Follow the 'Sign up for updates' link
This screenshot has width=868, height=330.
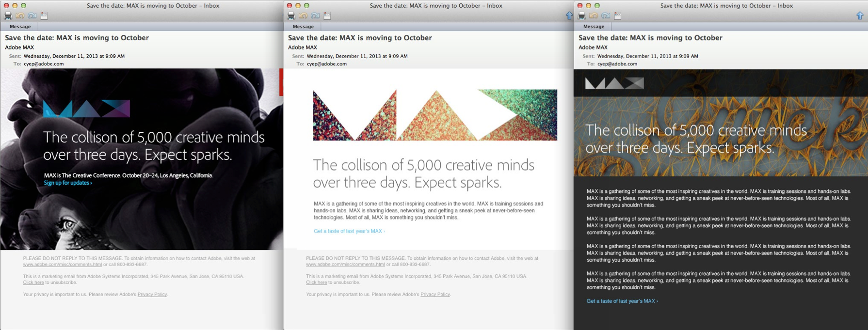point(68,183)
